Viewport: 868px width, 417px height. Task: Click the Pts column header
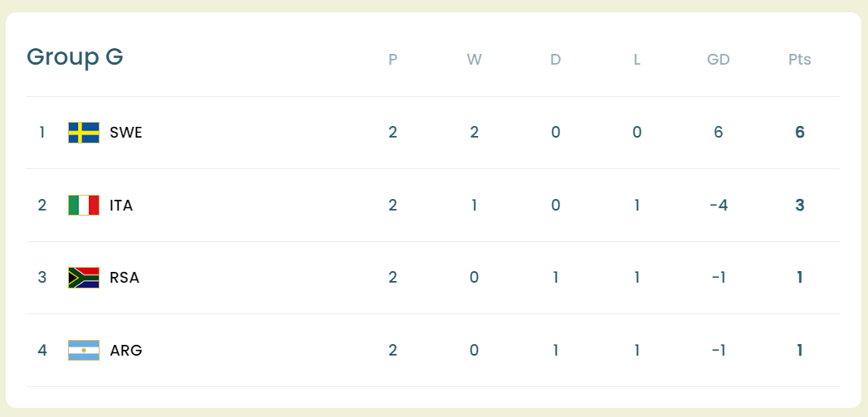coord(800,60)
